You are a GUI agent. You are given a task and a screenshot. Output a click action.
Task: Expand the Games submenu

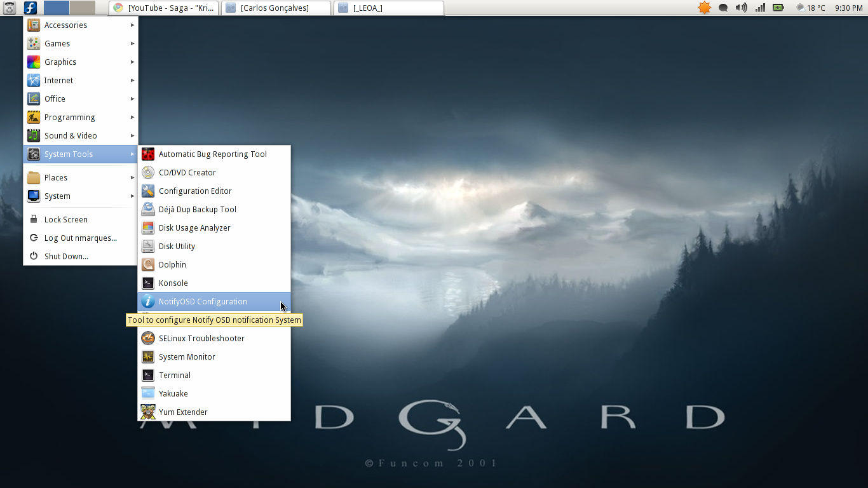click(81, 44)
